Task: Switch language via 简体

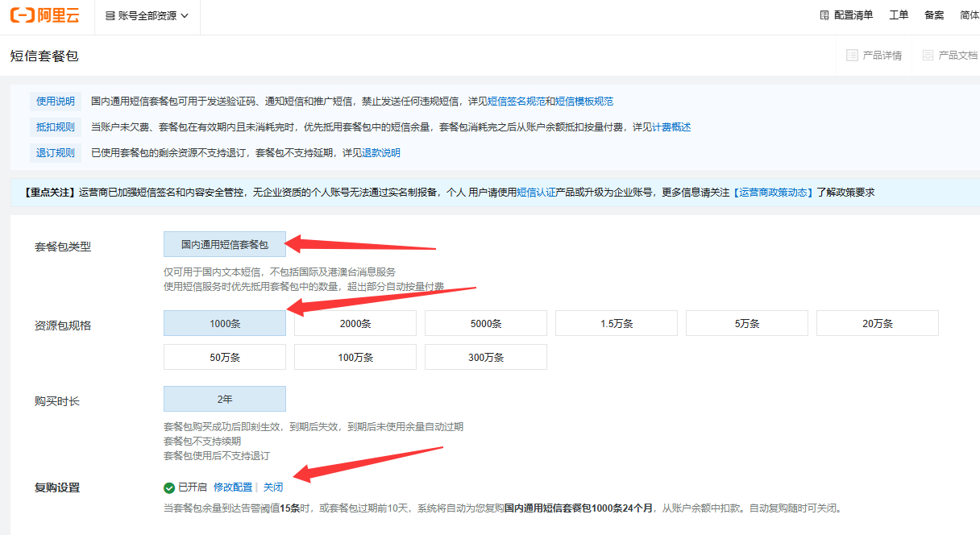Action: point(970,15)
